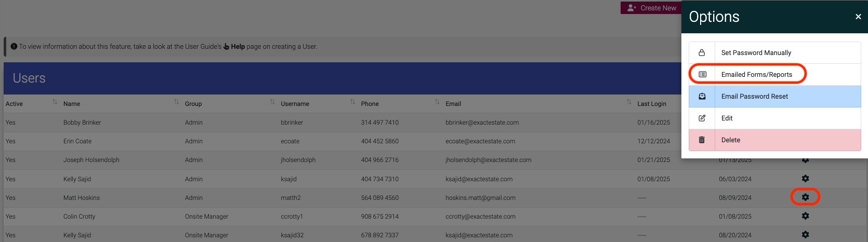Click the Edit pencil icon
Screen dimensions: 868x242
coord(702,118)
